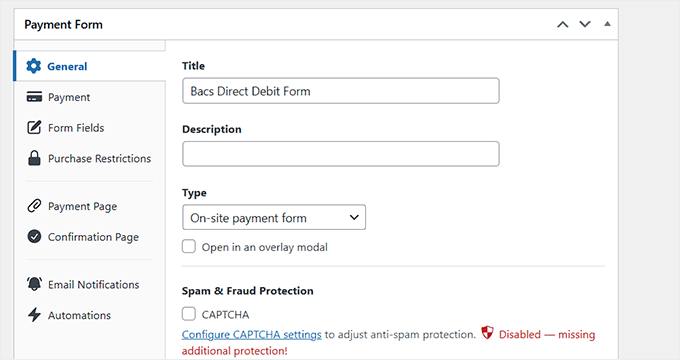Focus the Description input field
Image resolution: width=680 pixels, height=360 pixels.
(341, 154)
